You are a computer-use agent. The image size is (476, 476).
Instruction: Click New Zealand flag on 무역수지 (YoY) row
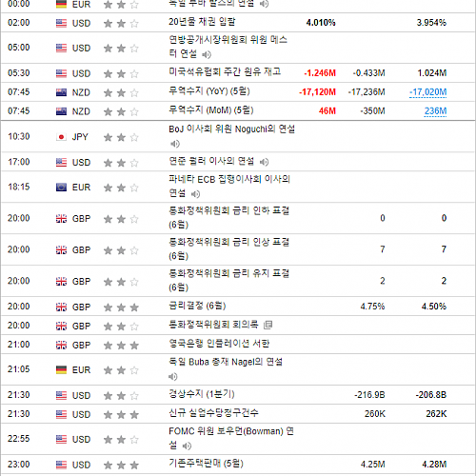(61, 92)
